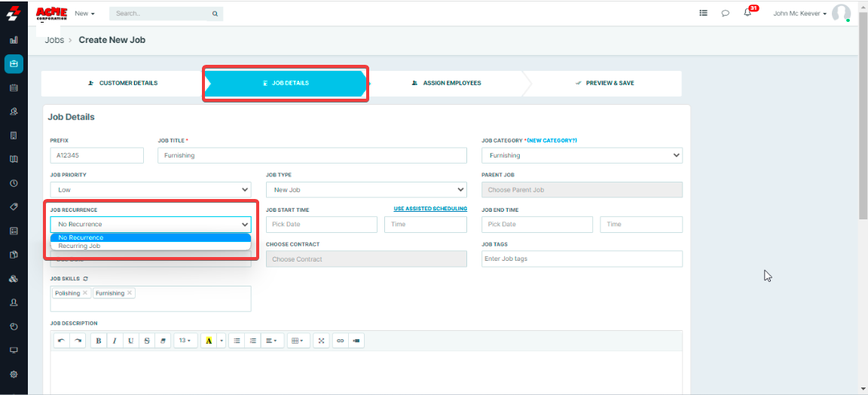Click the user avatar picture
This screenshot has width=868, height=395.
coord(841,14)
